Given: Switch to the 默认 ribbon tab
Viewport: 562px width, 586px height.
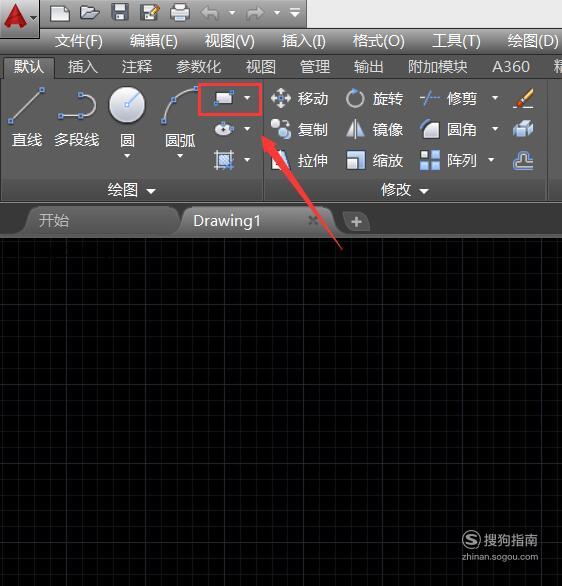Looking at the screenshot, I should tap(29, 67).
